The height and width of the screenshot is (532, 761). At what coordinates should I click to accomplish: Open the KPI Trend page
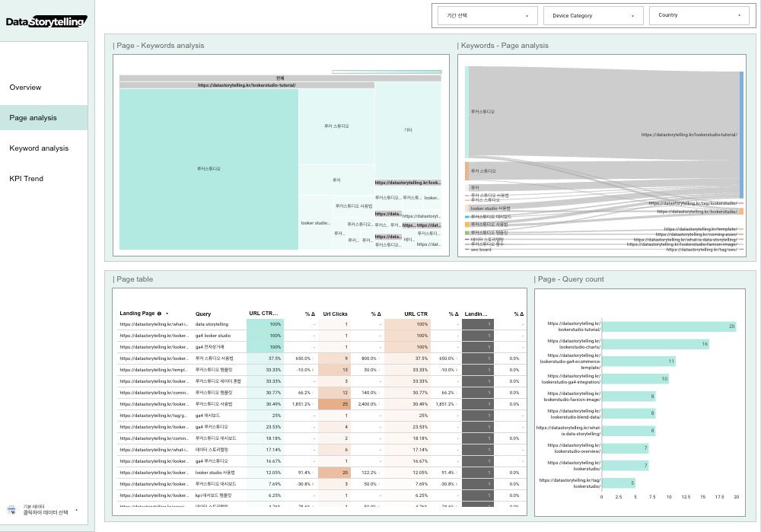coord(26,179)
